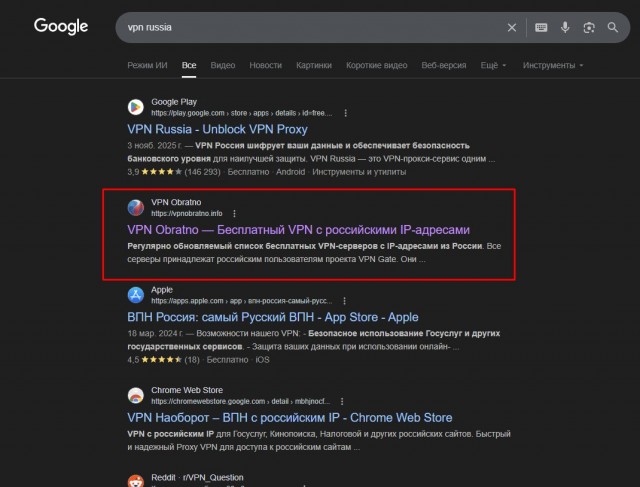Click the magnifier search button
Screen dimensions: 640x487
[x=612, y=27]
